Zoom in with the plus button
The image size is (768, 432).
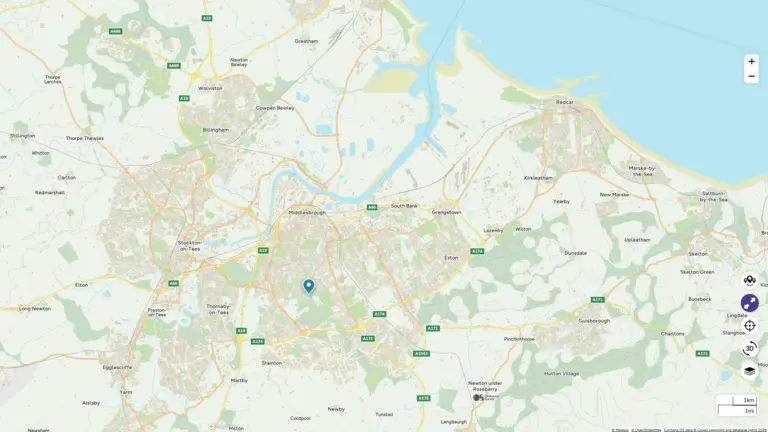tap(751, 62)
